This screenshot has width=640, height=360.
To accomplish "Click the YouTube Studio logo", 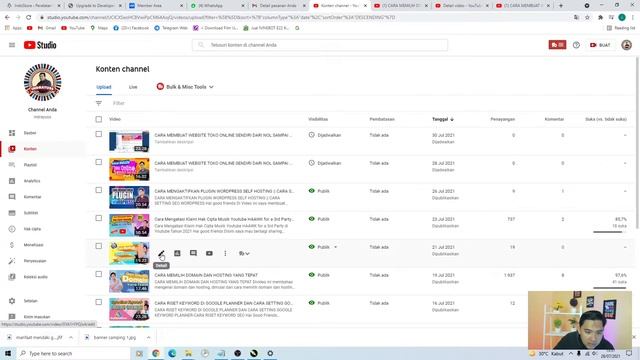I will pos(40,45).
